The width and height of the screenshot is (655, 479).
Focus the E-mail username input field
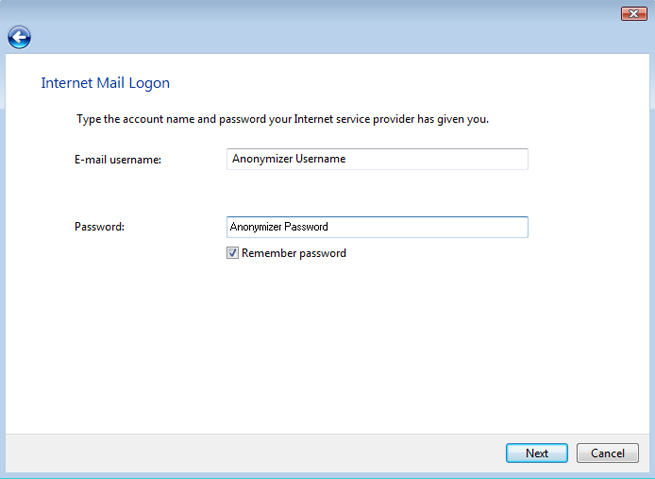coord(377,159)
